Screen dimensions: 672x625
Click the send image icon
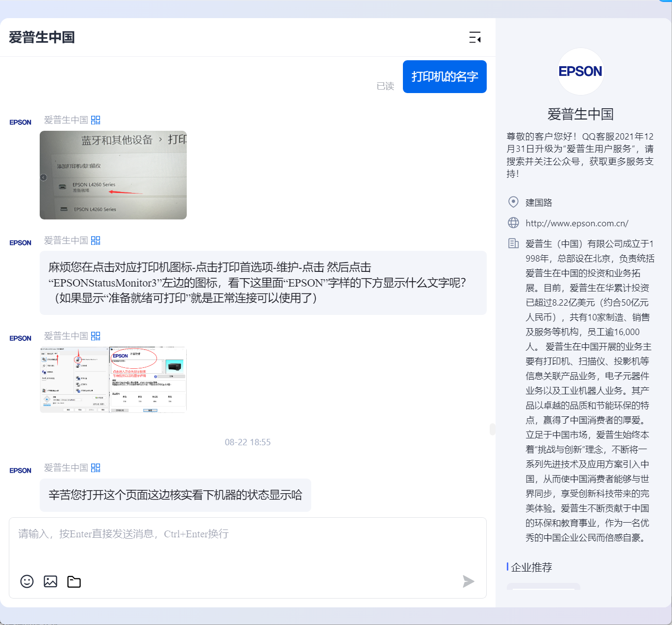(x=50, y=581)
